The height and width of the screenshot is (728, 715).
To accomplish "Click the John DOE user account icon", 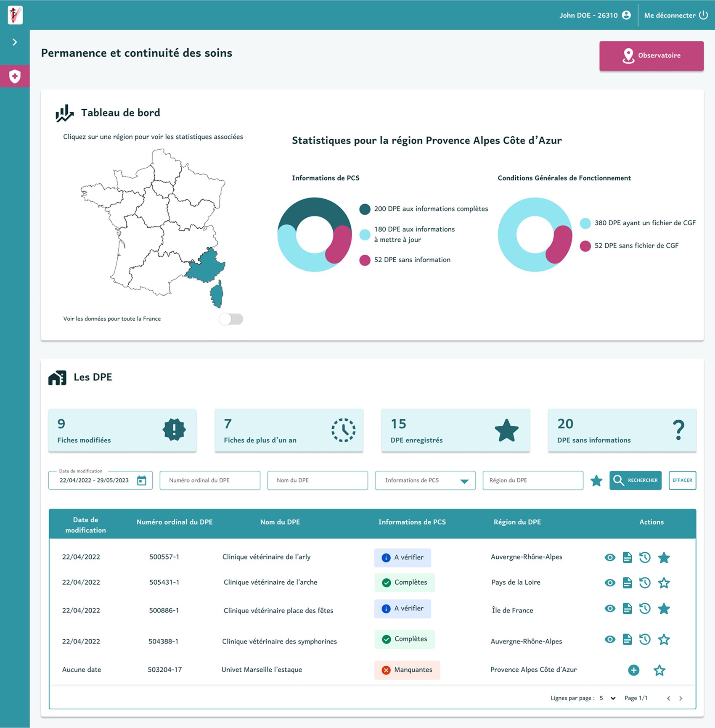I will pyautogui.click(x=626, y=15).
